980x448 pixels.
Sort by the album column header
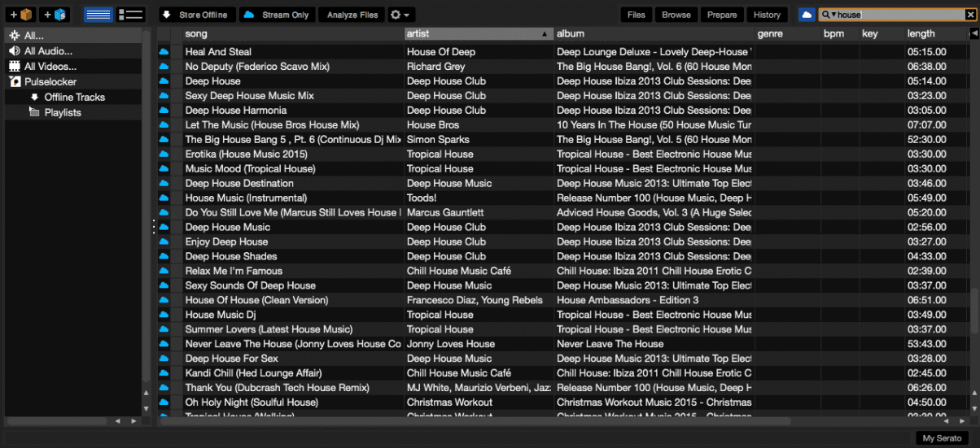click(x=654, y=33)
